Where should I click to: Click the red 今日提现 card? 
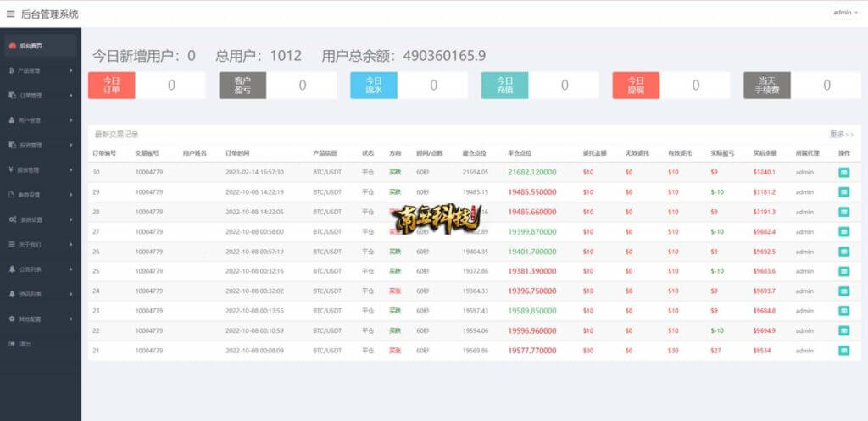pos(636,86)
